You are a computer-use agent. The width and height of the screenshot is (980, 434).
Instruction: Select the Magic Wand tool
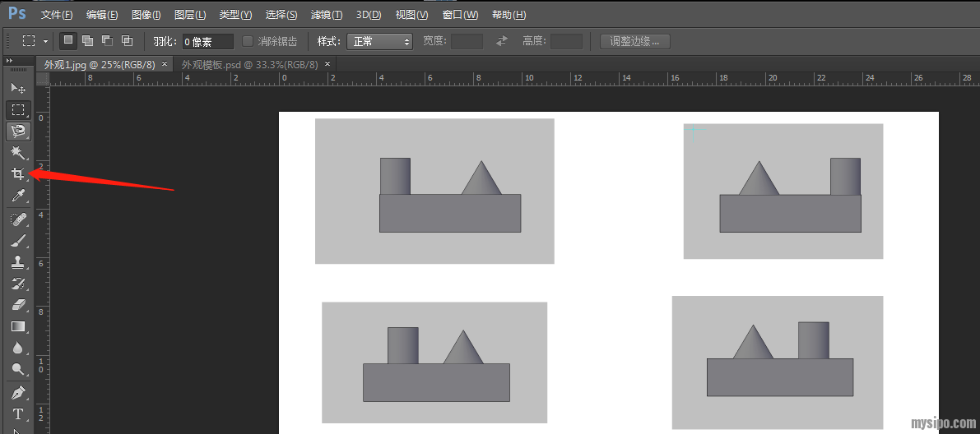[x=17, y=153]
